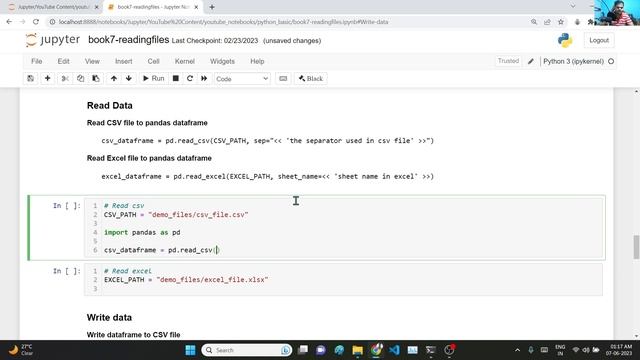The width and height of the screenshot is (640, 360).
Task: Click the Write data heading
Action: [109, 317]
